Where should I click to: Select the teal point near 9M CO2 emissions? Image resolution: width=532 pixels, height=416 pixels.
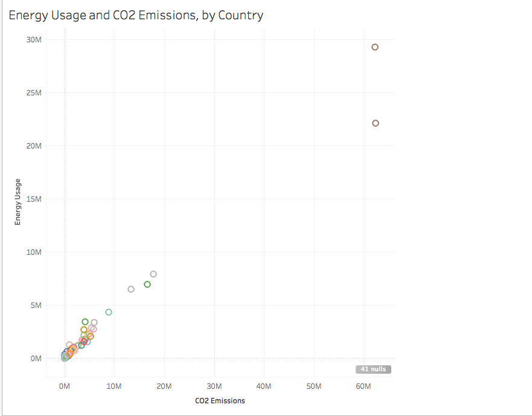[109, 312]
